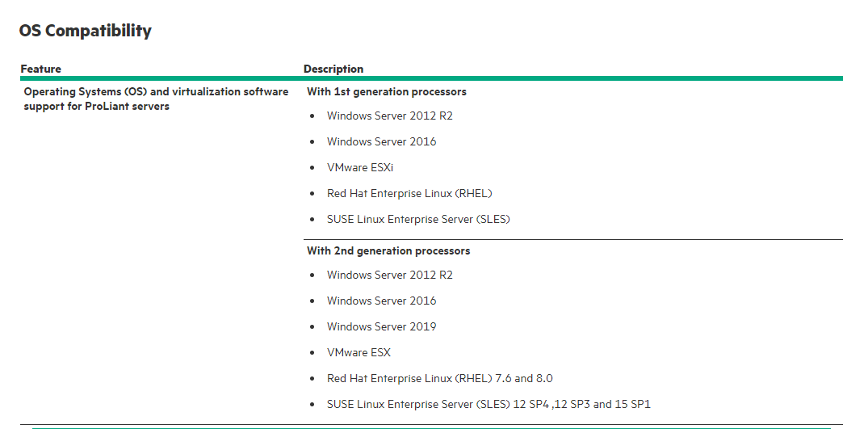The width and height of the screenshot is (868, 429).
Task: Click the bullet beside VMware ESXi
Action: tap(312, 168)
